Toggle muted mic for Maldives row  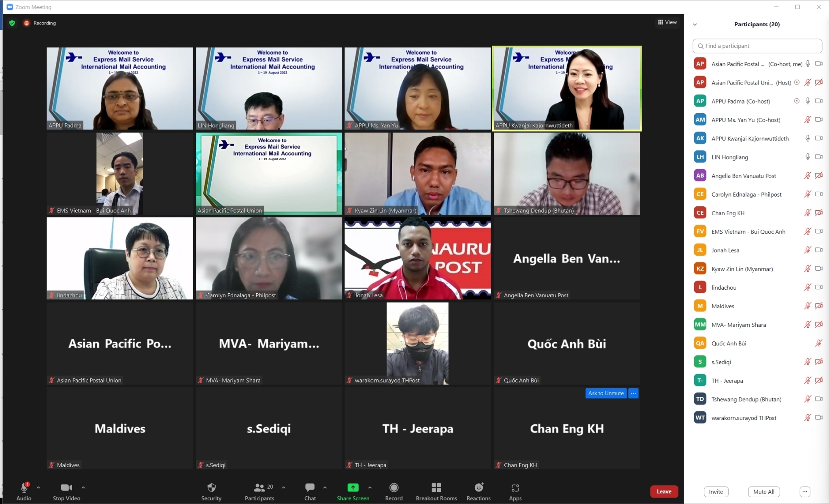pyautogui.click(x=808, y=306)
